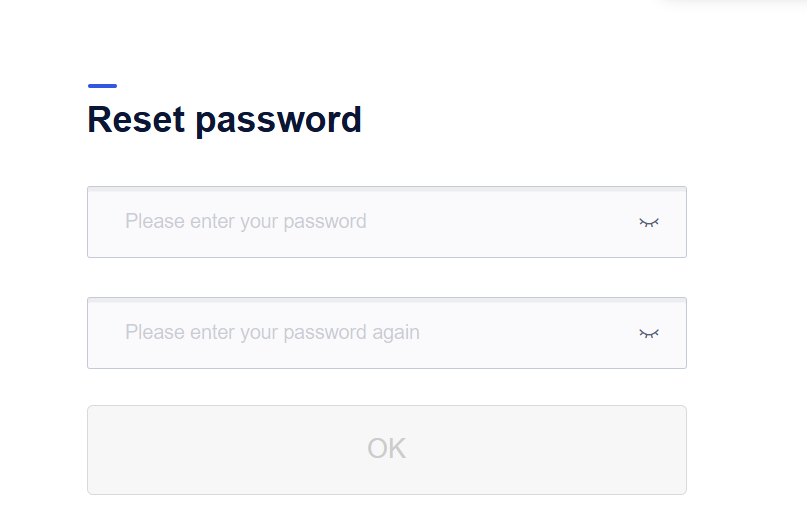The height and width of the screenshot is (532, 807).
Task: Focus the 'Please enter your password' field
Action: click(x=387, y=222)
